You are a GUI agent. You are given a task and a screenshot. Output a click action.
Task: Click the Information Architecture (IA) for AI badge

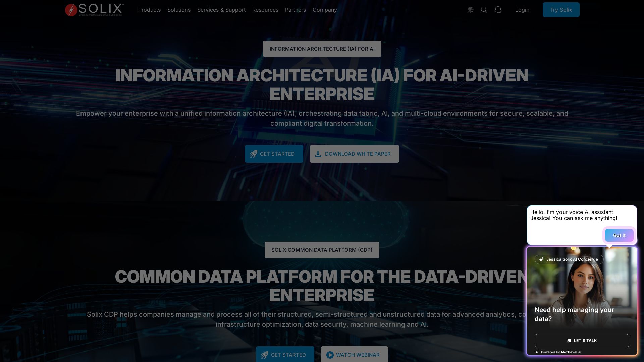pyautogui.click(x=322, y=49)
